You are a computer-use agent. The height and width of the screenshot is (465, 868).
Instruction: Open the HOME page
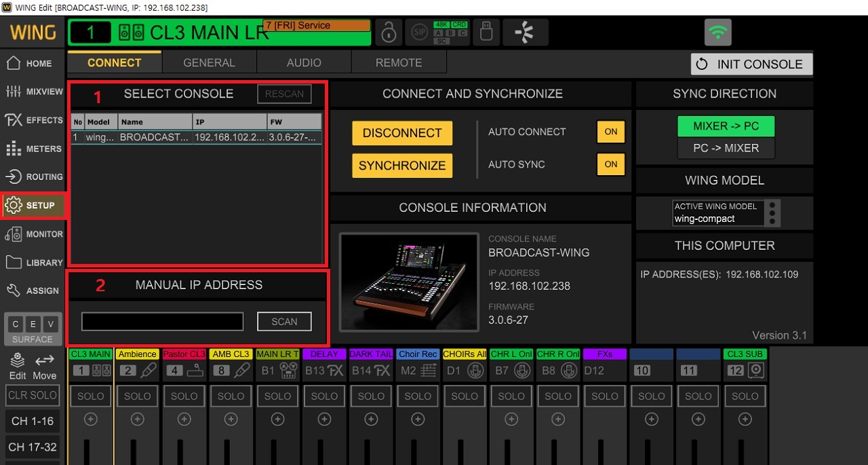coord(33,63)
